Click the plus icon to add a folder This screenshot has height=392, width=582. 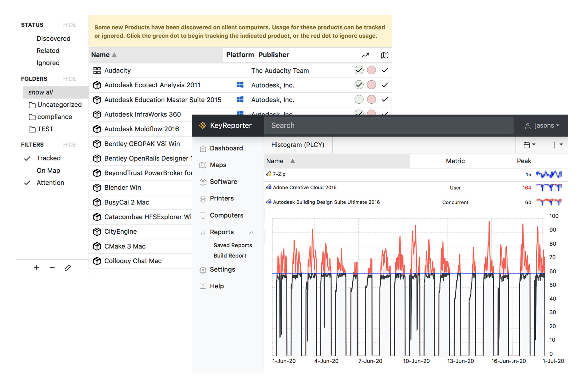point(36,267)
